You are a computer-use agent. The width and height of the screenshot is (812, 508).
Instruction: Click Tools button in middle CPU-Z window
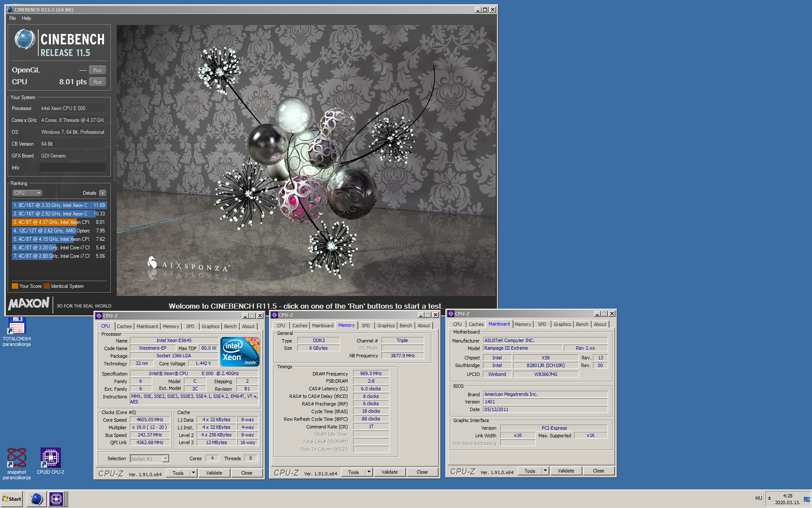point(354,472)
